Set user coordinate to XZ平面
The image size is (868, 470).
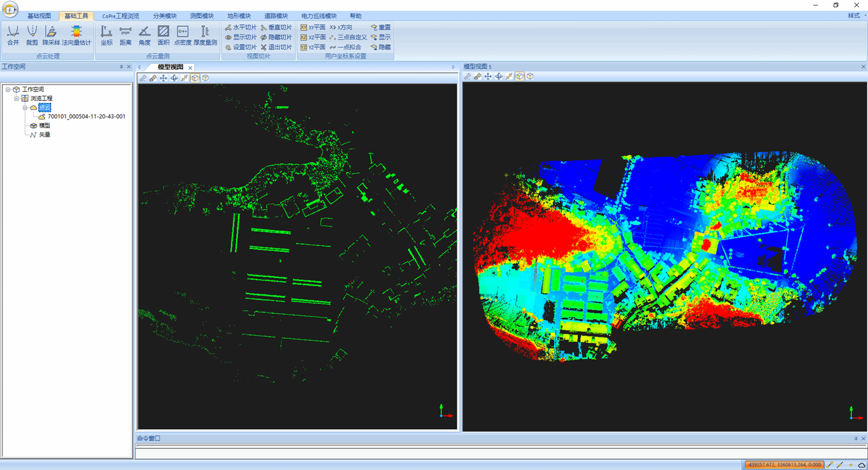pos(313,37)
